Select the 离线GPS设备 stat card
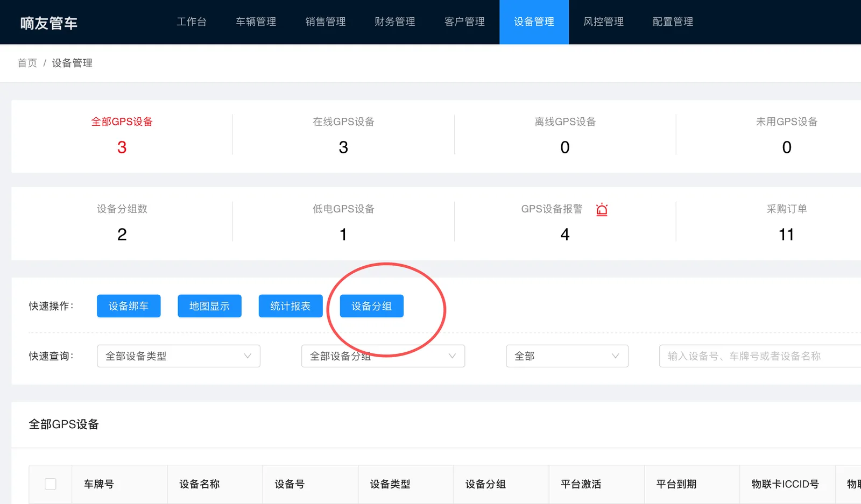The image size is (861, 504). [x=565, y=136]
